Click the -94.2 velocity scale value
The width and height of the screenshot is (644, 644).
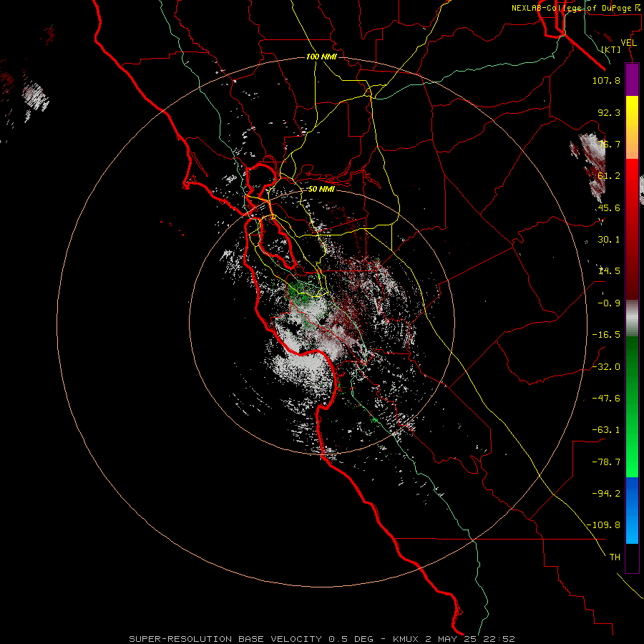tap(606, 493)
